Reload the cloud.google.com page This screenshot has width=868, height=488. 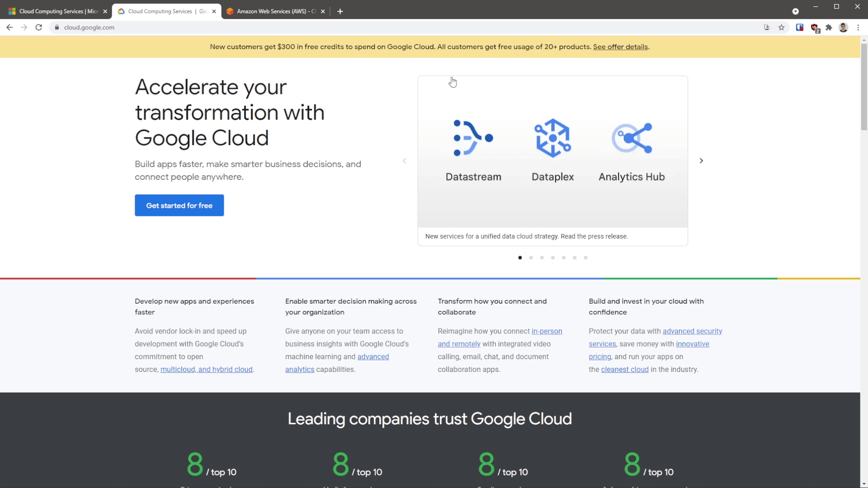(x=39, y=28)
